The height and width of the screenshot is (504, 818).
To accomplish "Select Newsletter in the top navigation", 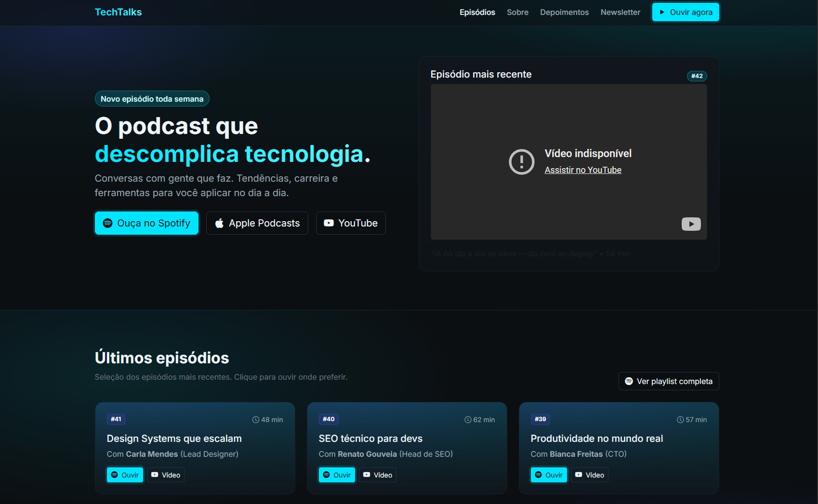I will 620,13.
